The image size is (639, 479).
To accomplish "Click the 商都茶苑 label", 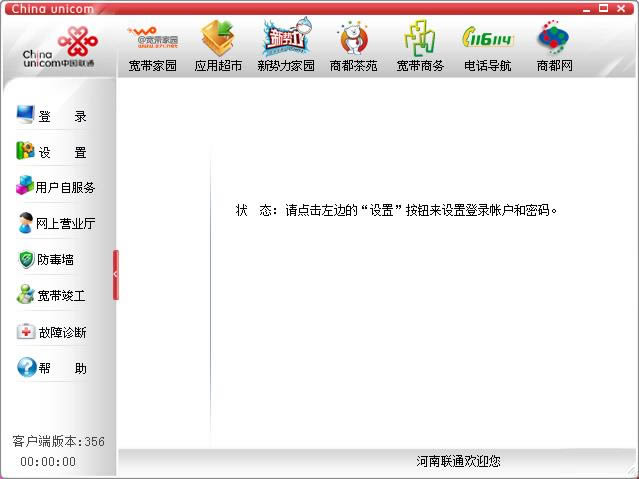I will click(x=353, y=66).
